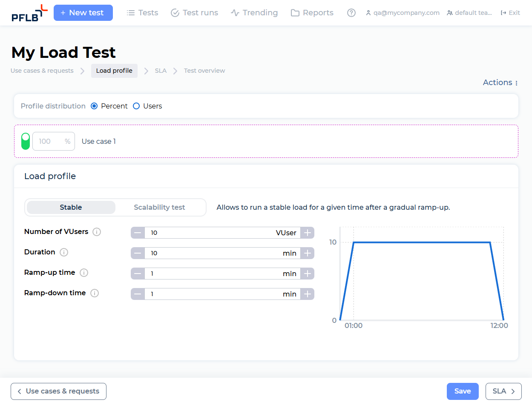Go back via Use cases & requests button

point(58,391)
